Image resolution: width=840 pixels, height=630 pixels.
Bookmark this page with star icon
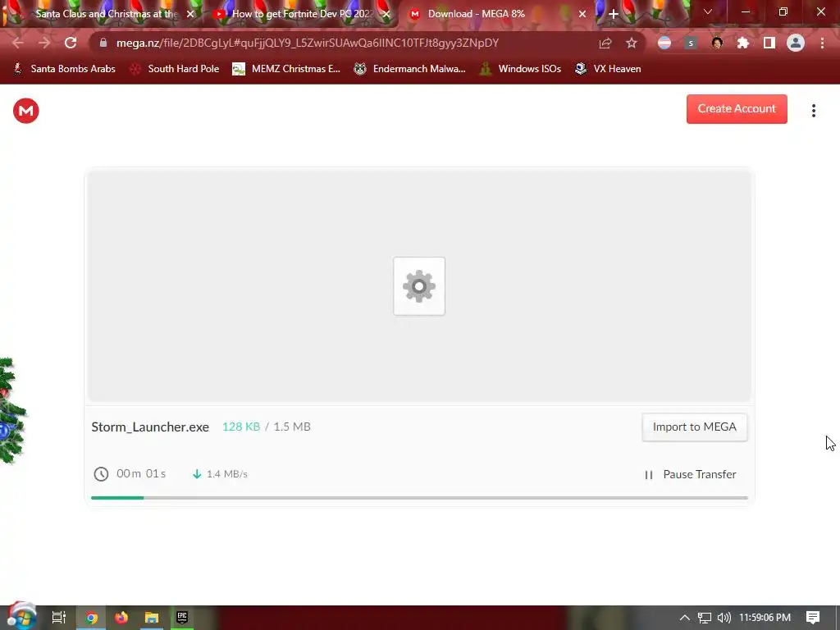pos(632,43)
